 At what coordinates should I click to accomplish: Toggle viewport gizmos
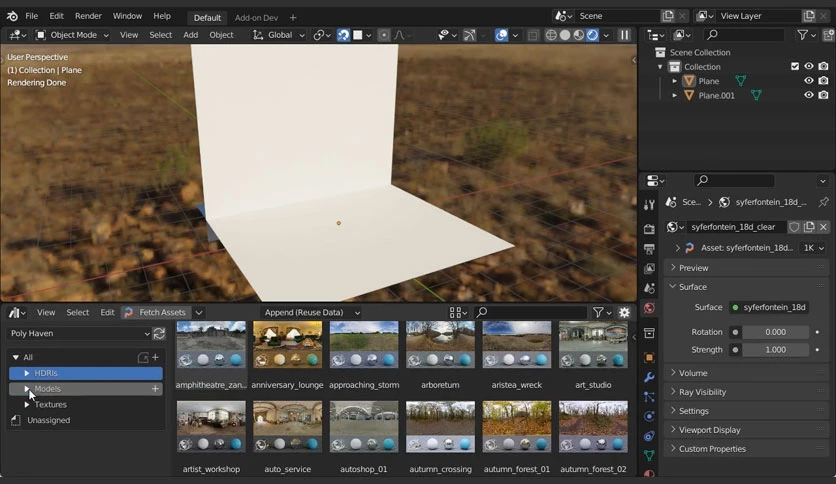(x=469, y=35)
